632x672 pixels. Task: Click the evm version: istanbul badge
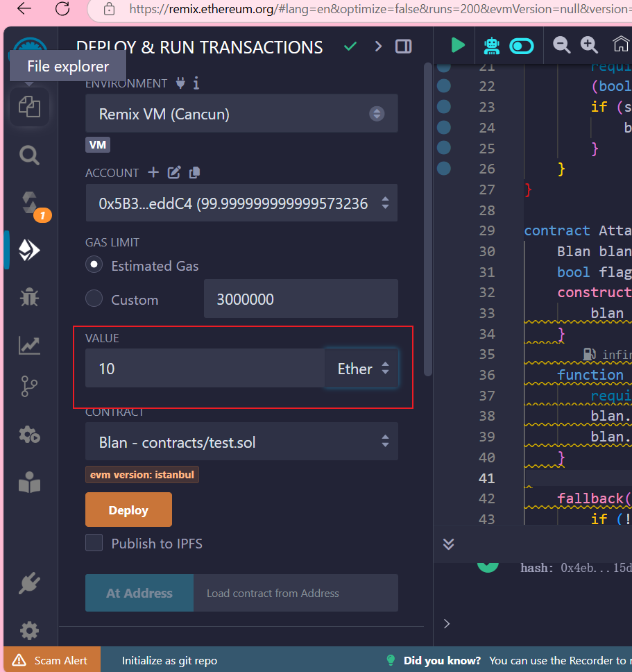pos(142,475)
